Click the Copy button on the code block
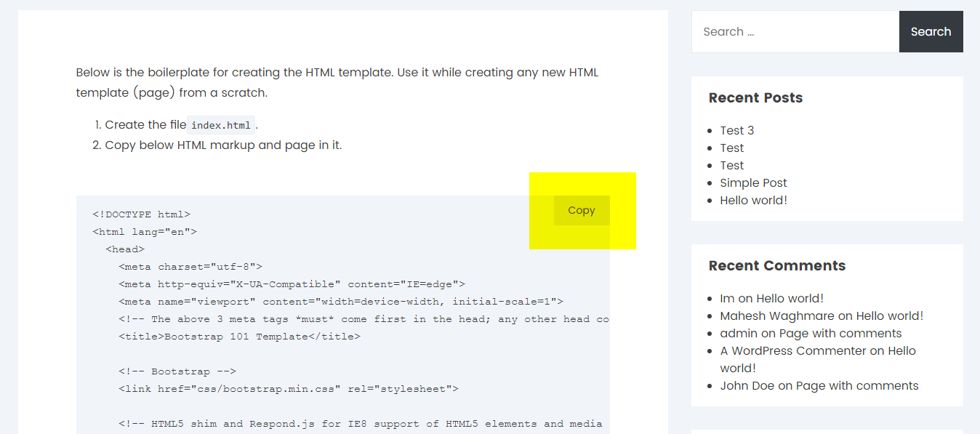The width and height of the screenshot is (980, 434). click(x=581, y=210)
